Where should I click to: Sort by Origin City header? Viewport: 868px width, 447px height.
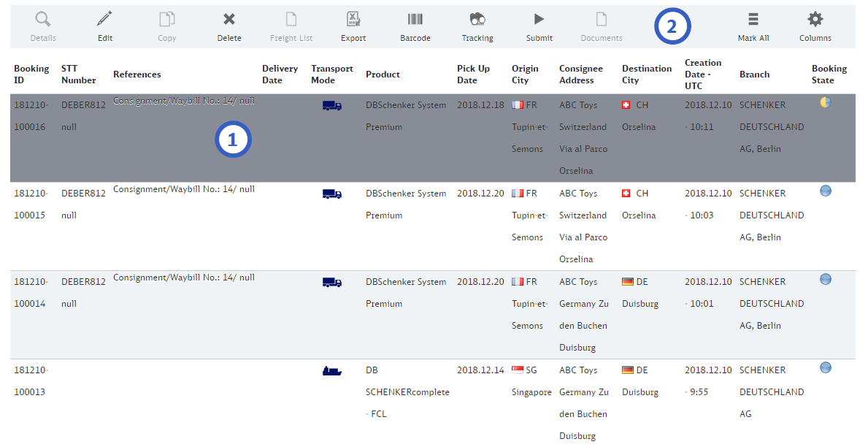(x=525, y=74)
